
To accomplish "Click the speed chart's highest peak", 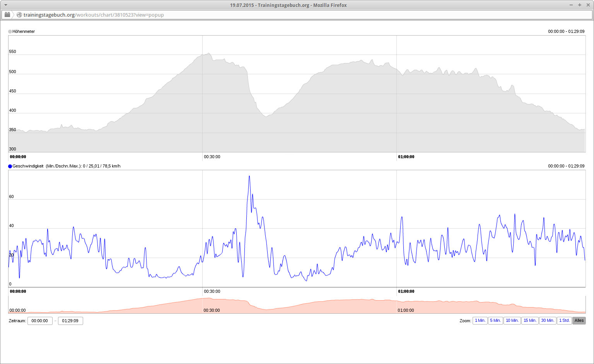I will (249, 176).
